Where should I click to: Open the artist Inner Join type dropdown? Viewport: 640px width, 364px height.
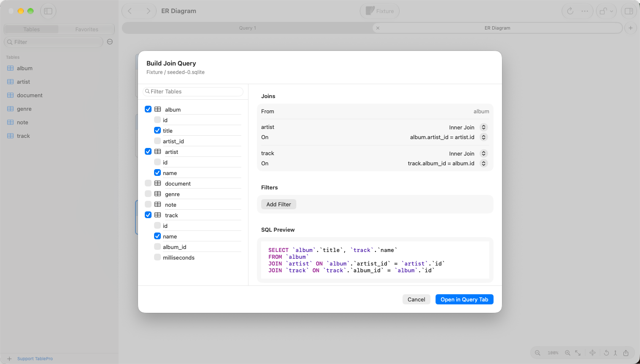pos(483,127)
